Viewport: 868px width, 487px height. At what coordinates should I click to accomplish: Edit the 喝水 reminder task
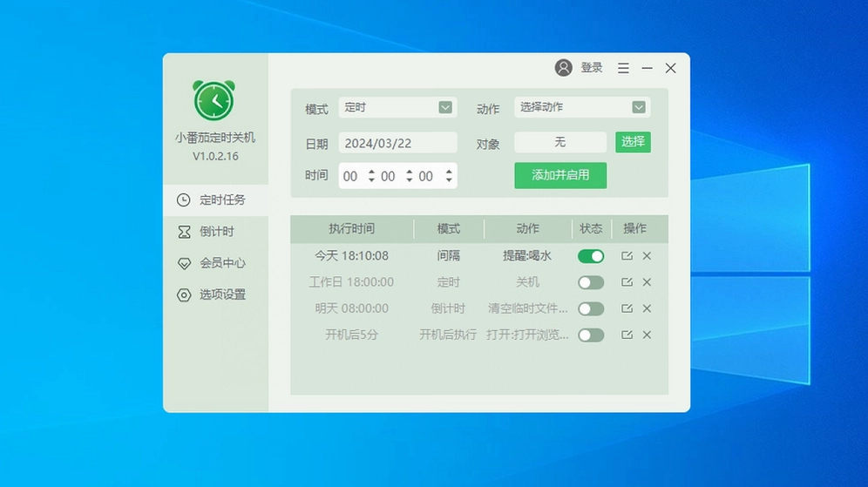point(627,255)
